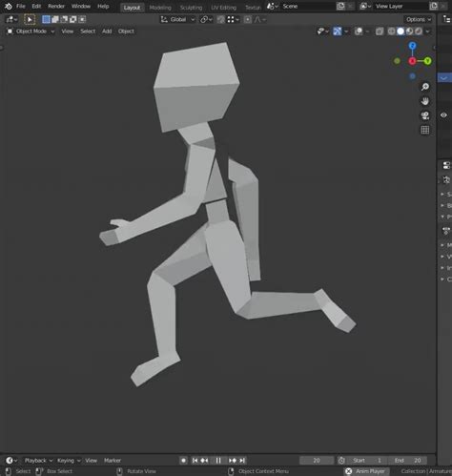Toggle the camera view icon
Viewport: 452px width, 476px height.
click(x=425, y=115)
